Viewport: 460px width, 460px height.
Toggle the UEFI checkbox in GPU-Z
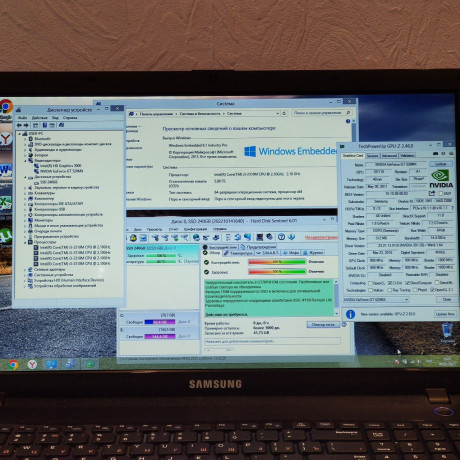(x=441, y=194)
